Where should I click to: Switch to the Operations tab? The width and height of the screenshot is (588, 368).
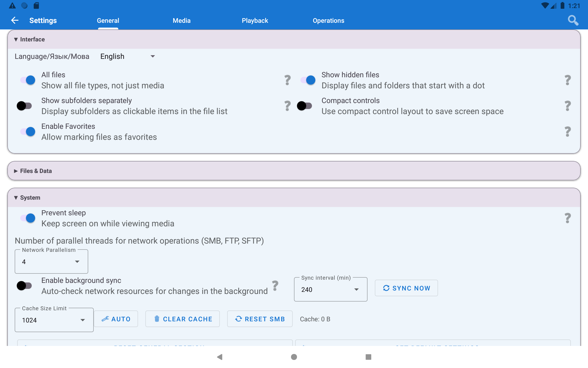click(328, 20)
